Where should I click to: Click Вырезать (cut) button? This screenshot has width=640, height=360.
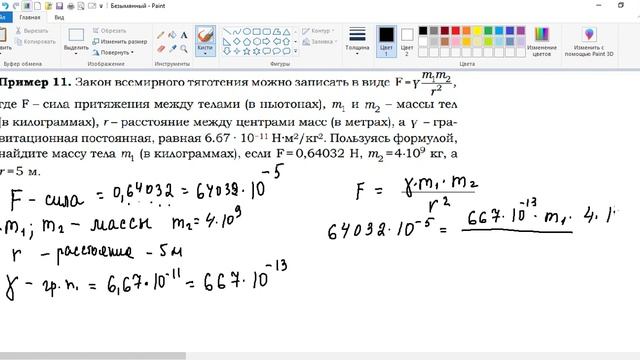tap(32, 31)
